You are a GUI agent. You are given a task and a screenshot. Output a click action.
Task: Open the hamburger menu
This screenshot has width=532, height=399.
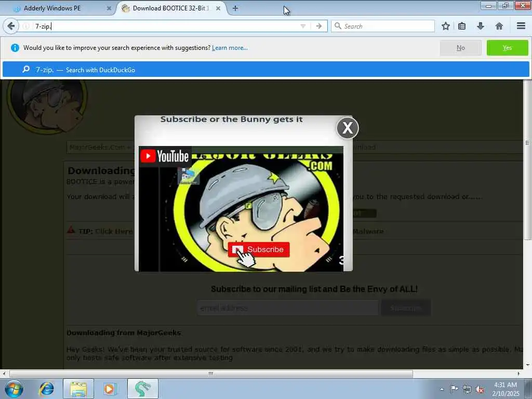pyautogui.click(x=521, y=26)
